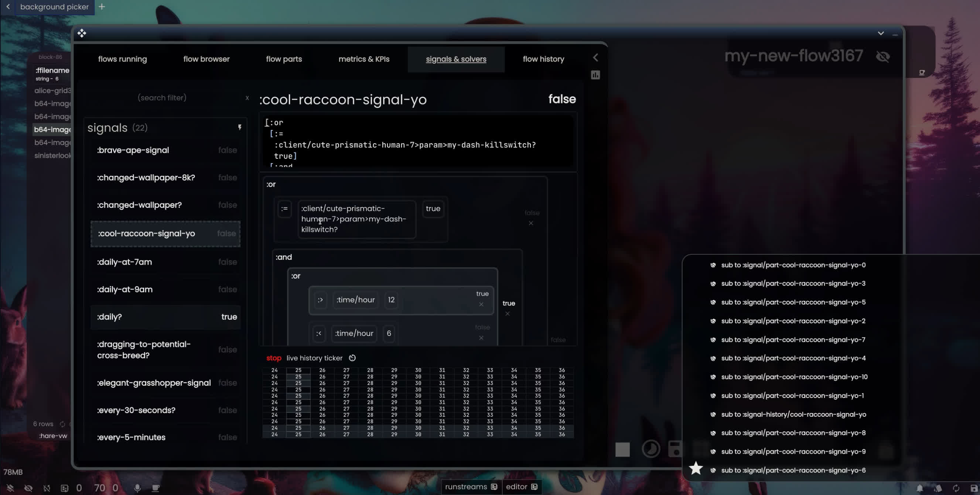
Task: Click the microphone icon in bottom bar
Action: coord(137,488)
